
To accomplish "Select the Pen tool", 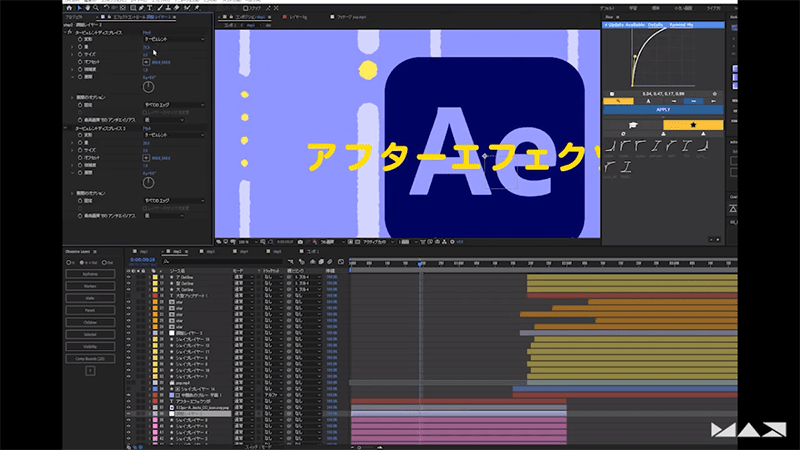I will click(x=141, y=8).
